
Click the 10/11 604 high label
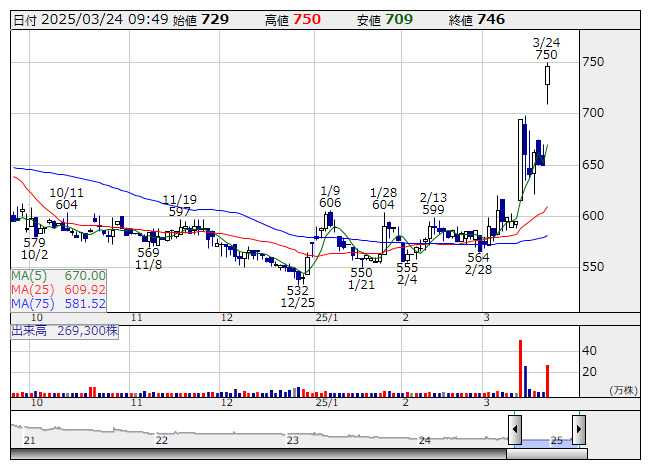(x=66, y=199)
